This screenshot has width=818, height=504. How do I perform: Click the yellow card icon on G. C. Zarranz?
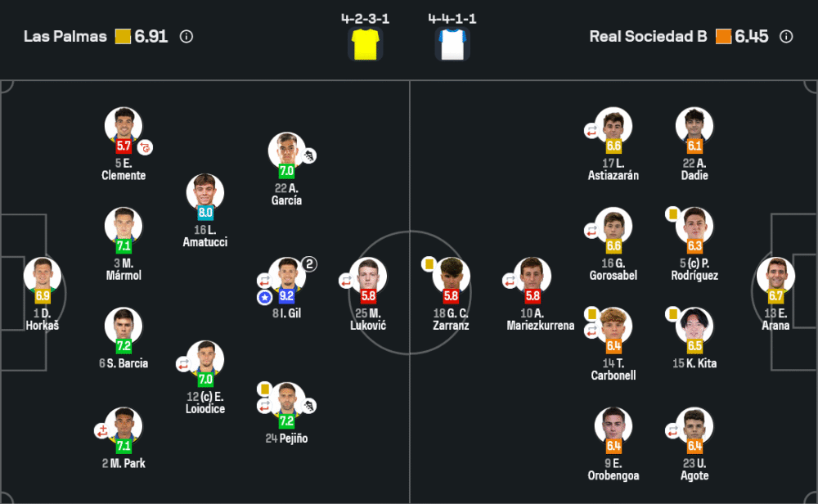tap(427, 263)
